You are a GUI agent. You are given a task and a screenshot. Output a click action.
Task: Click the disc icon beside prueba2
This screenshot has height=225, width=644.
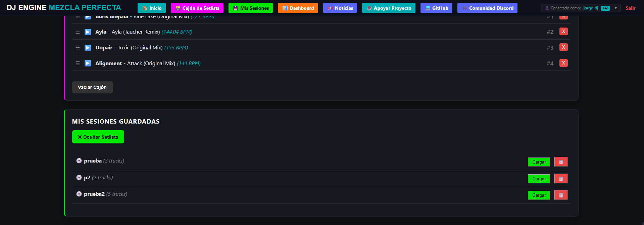(x=79, y=194)
